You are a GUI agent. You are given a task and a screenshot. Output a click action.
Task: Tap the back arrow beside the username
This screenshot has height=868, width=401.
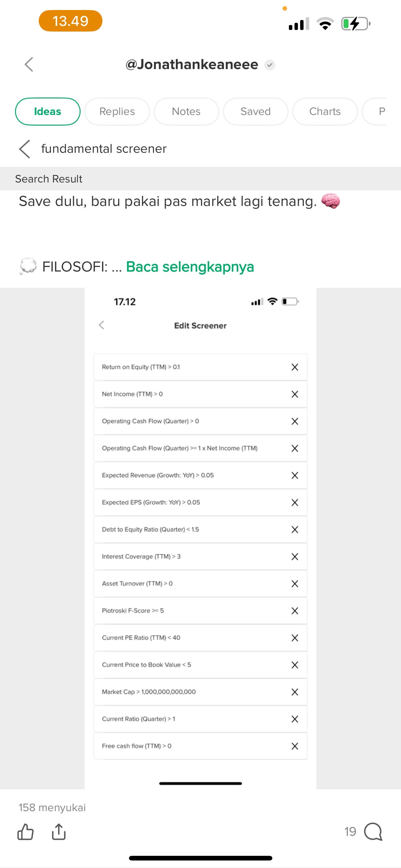[29, 64]
